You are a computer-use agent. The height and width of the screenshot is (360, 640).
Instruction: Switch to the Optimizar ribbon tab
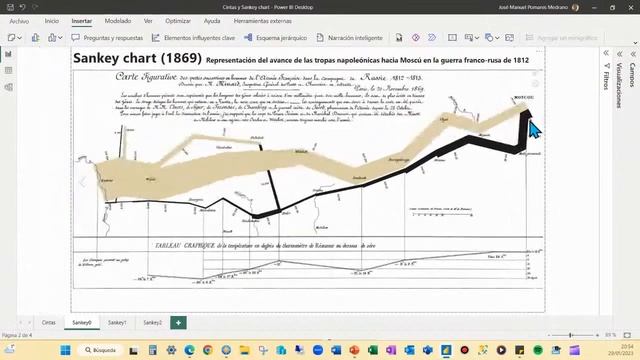click(178, 21)
